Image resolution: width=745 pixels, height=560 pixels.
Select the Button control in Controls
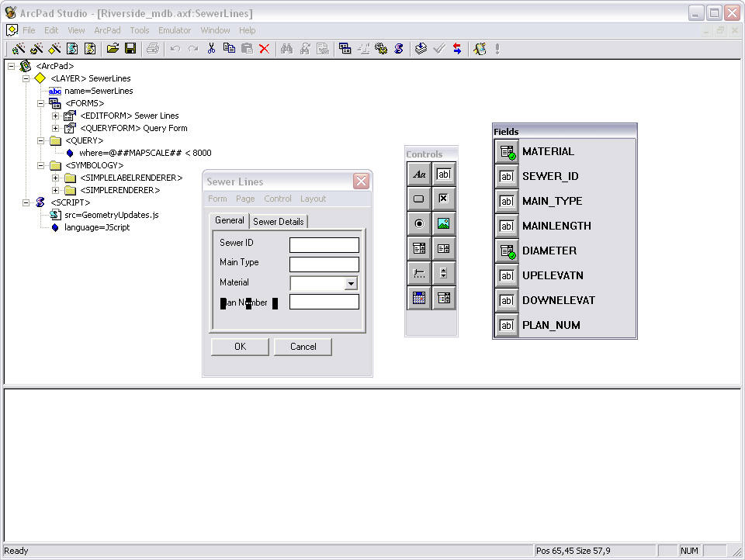pyautogui.click(x=419, y=199)
